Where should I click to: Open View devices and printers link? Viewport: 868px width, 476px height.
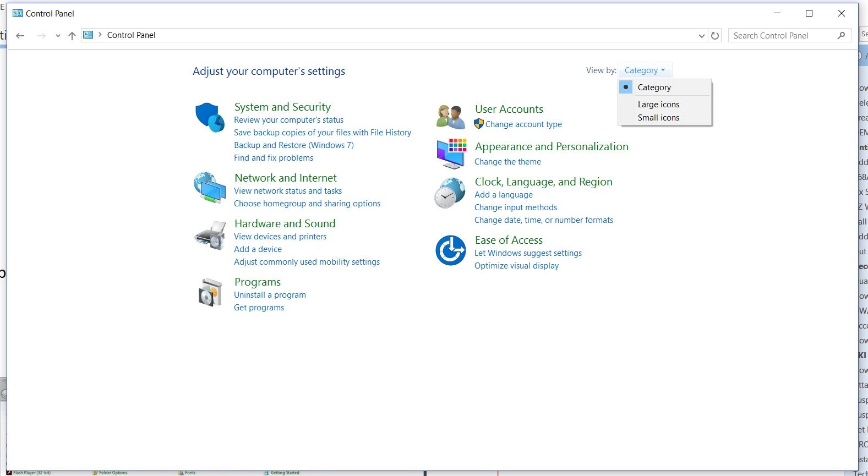click(280, 237)
